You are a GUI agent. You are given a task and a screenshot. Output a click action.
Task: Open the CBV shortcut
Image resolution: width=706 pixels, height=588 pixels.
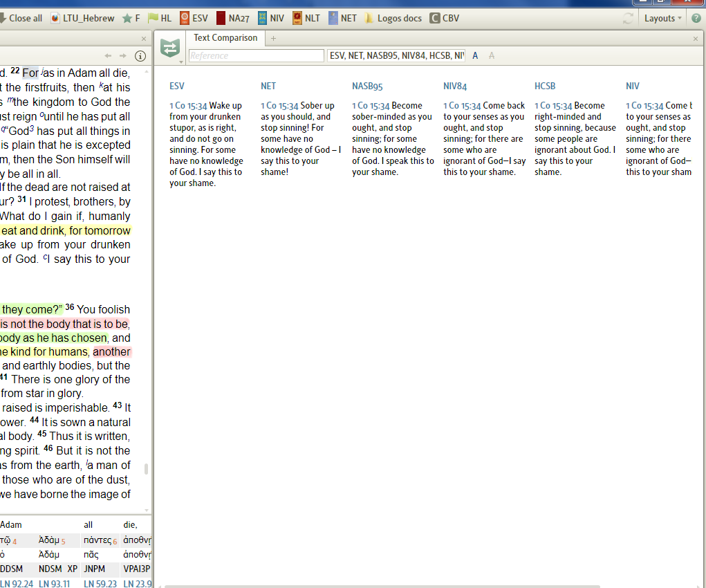click(x=445, y=19)
